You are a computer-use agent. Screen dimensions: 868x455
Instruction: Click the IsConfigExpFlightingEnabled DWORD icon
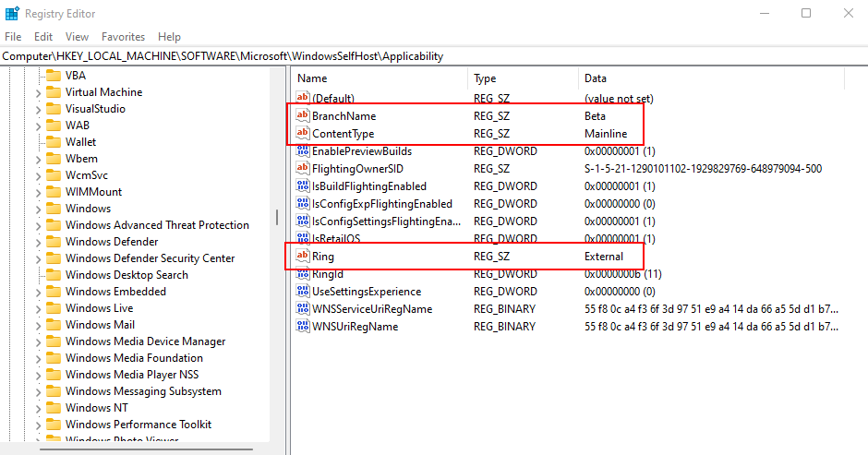(x=302, y=204)
